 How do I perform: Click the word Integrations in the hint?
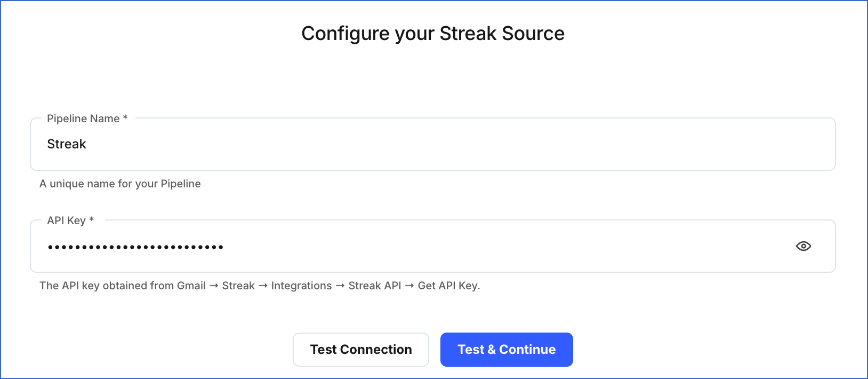click(301, 286)
